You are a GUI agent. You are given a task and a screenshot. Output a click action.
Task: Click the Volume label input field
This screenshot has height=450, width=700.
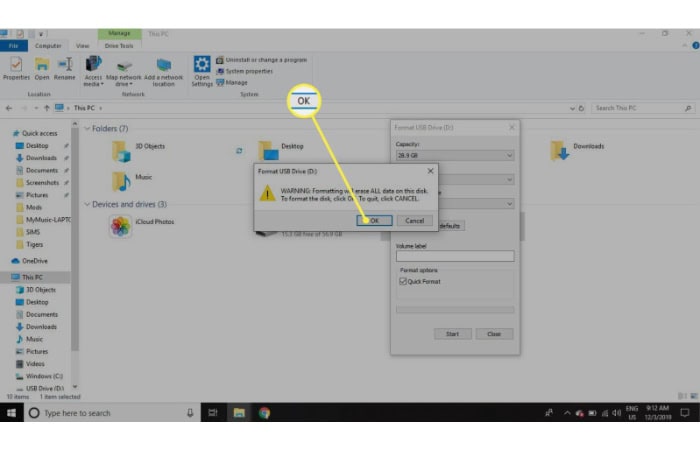click(x=455, y=256)
